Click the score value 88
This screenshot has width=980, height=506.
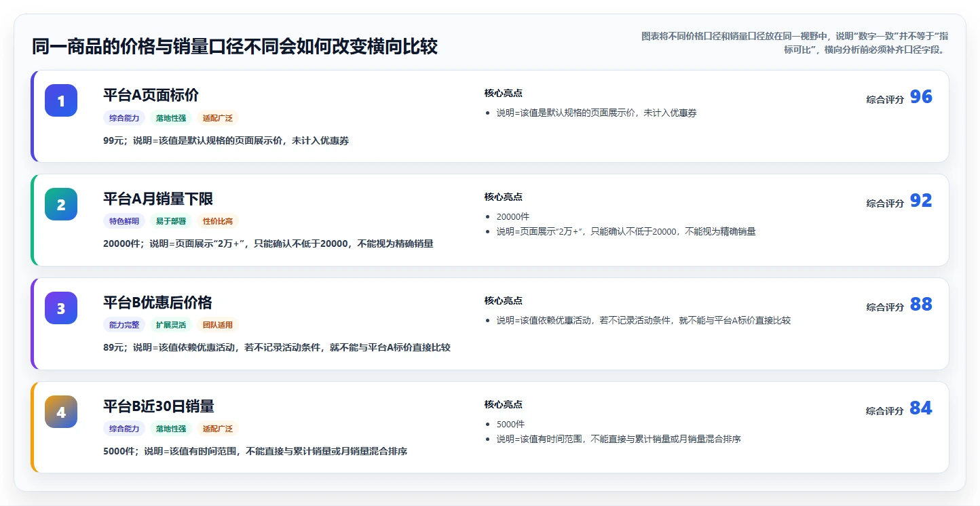tap(921, 305)
